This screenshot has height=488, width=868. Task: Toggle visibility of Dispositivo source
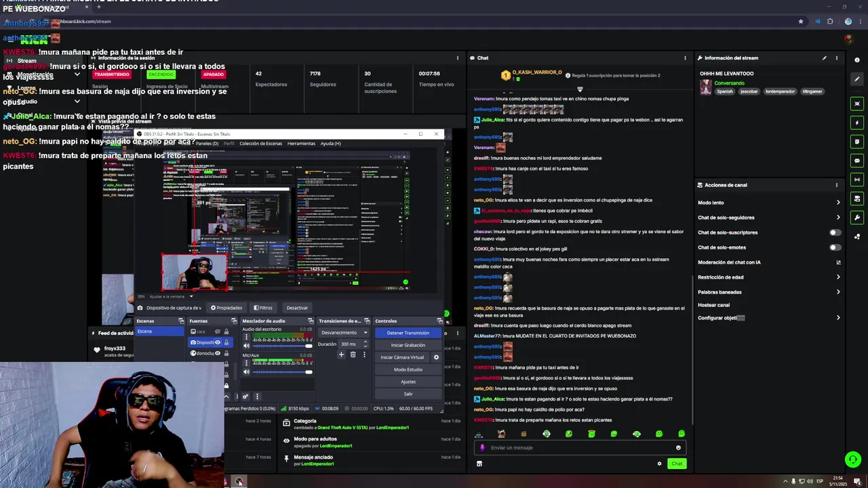218,342
